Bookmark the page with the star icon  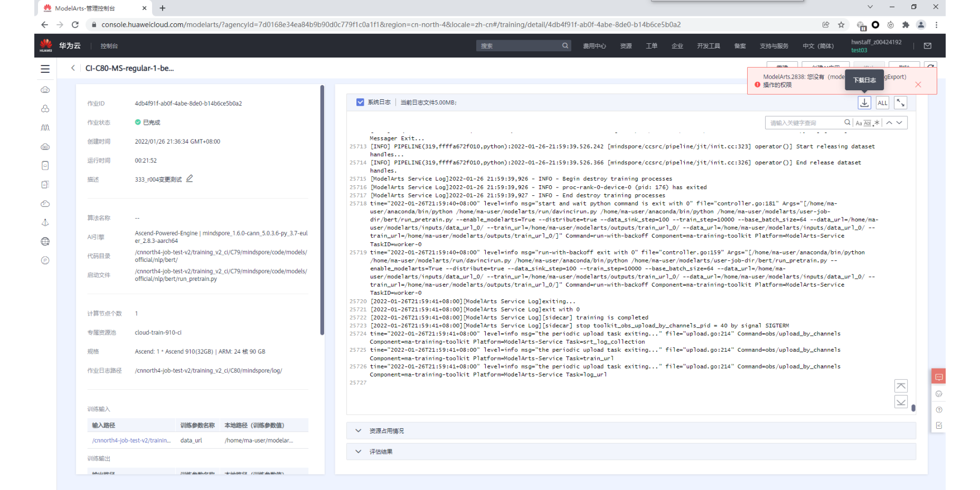(841, 24)
